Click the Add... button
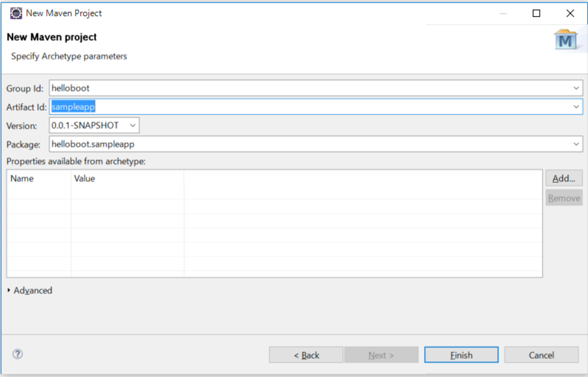 (x=564, y=179)
